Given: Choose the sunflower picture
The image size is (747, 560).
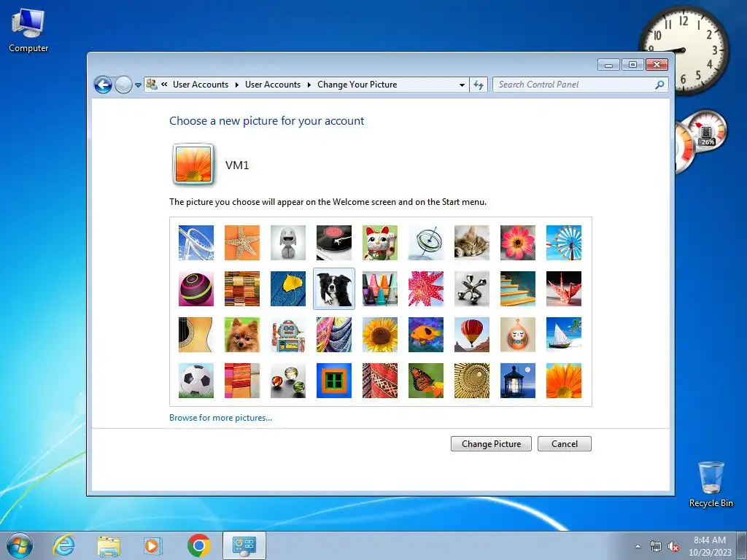Looking at the screenshot, I should 379,335.
